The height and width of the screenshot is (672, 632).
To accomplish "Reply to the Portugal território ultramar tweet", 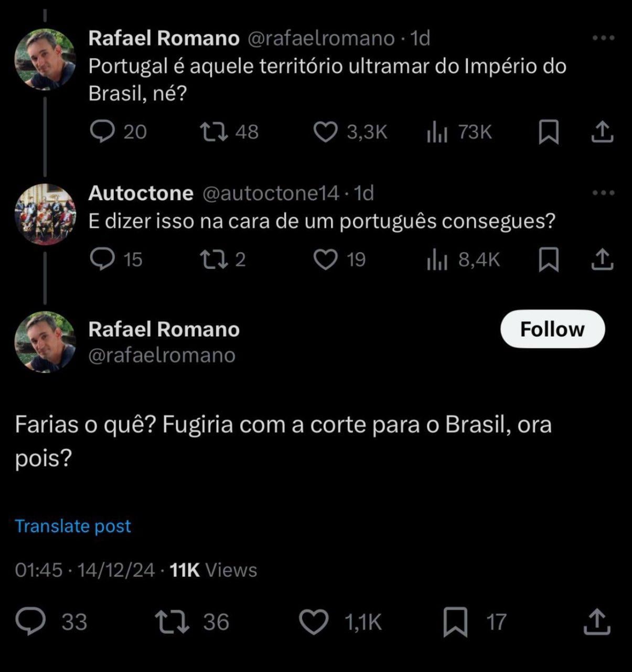I will (x=102, y=132).
